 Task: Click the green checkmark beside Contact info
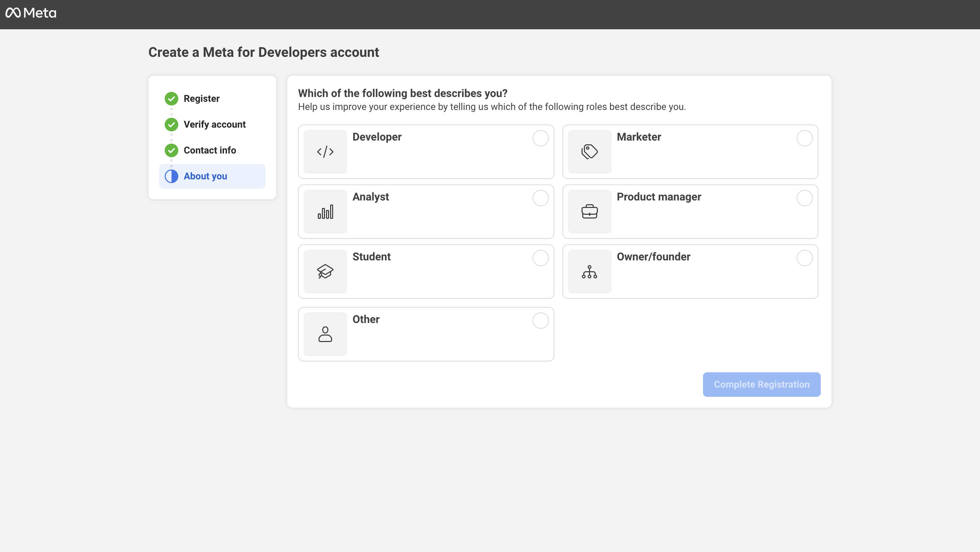pos(171,150)
